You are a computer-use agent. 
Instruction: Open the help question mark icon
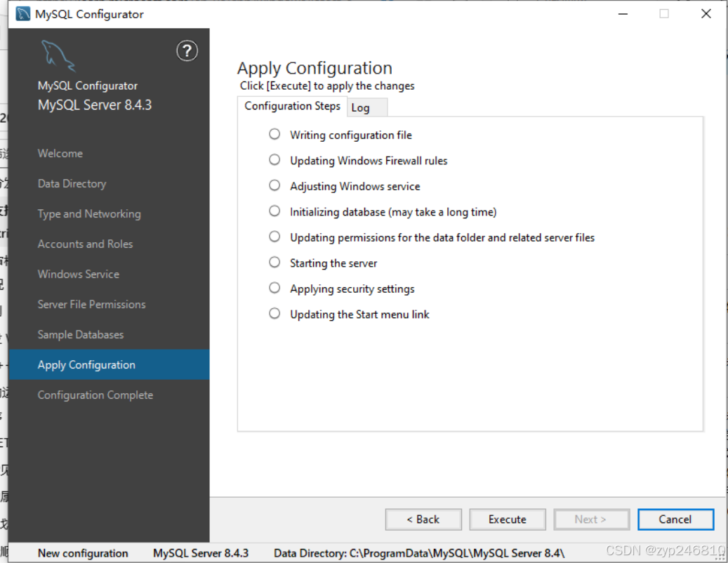pos(187,51)
